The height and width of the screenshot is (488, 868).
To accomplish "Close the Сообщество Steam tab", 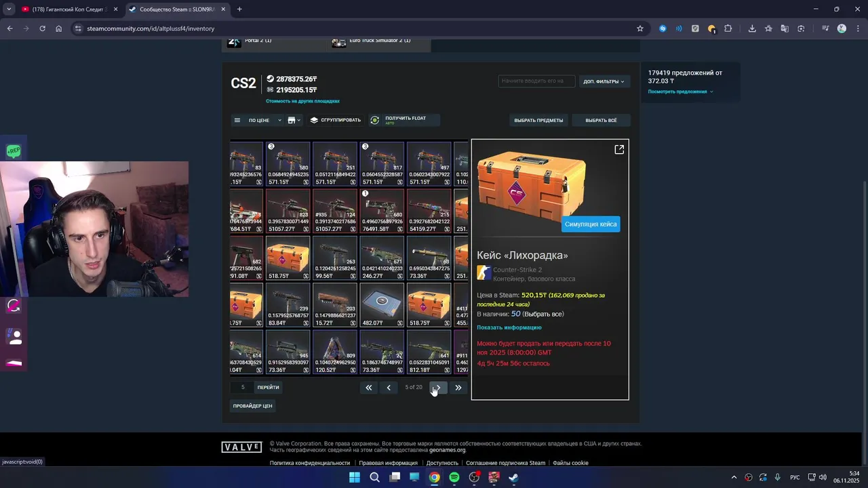I will (x=224, y=9).
